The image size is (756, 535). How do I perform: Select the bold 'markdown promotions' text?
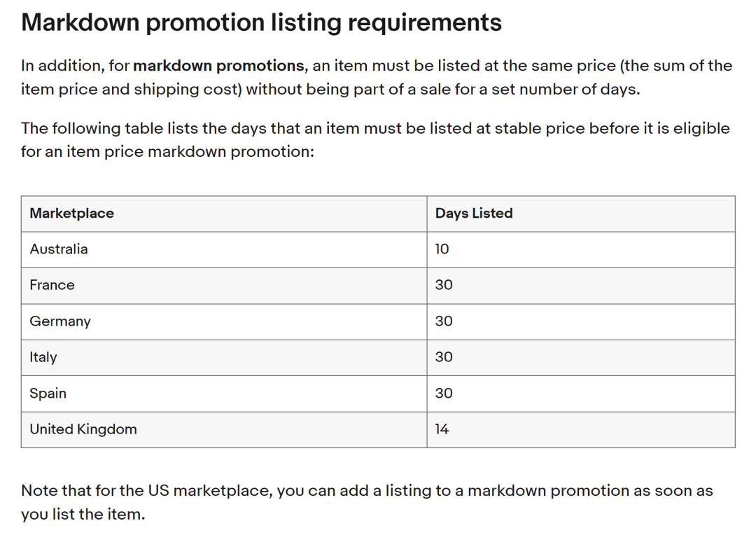tap(219, 65)
